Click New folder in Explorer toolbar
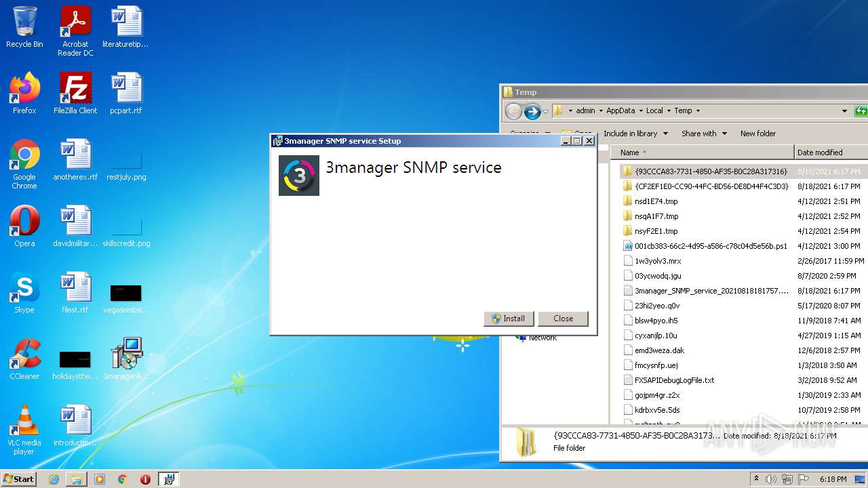 (x=758, y=134)
